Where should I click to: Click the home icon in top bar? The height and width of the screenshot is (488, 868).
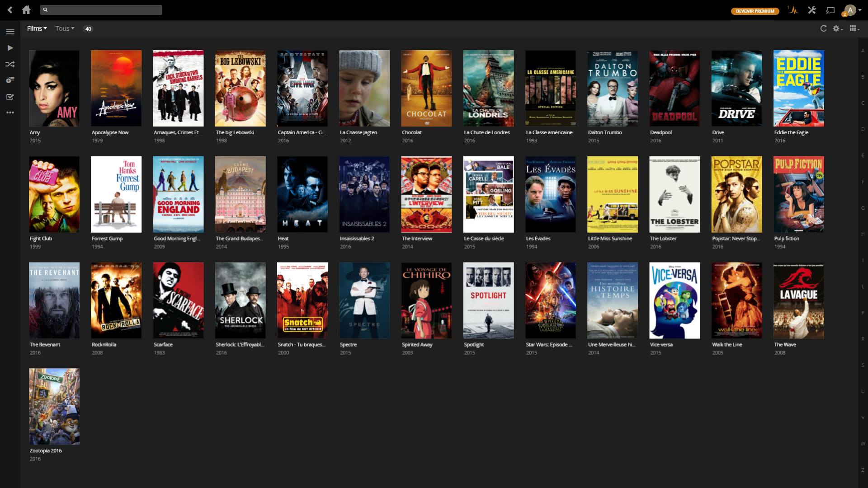(26, 10)
